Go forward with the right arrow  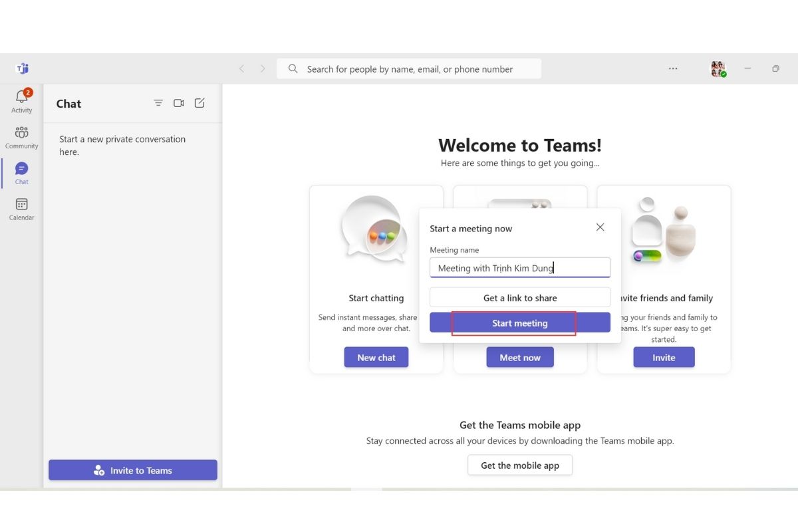pyautogui.click(x=263, y=68)
